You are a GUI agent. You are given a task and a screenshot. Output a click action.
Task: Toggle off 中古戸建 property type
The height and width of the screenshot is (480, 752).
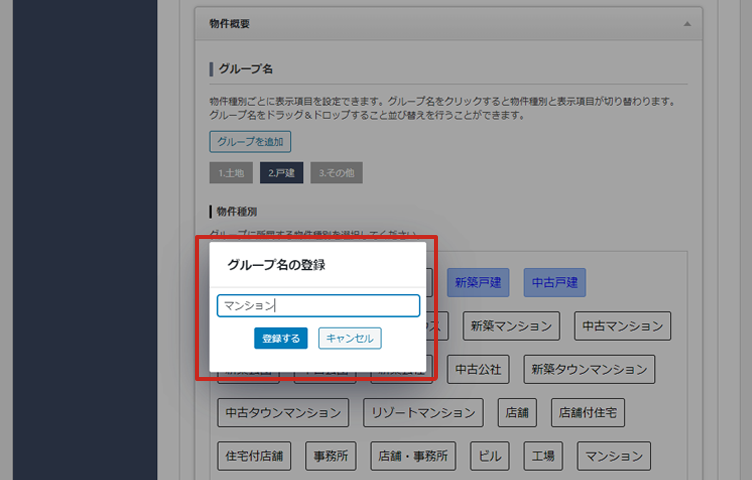(554, 283)
